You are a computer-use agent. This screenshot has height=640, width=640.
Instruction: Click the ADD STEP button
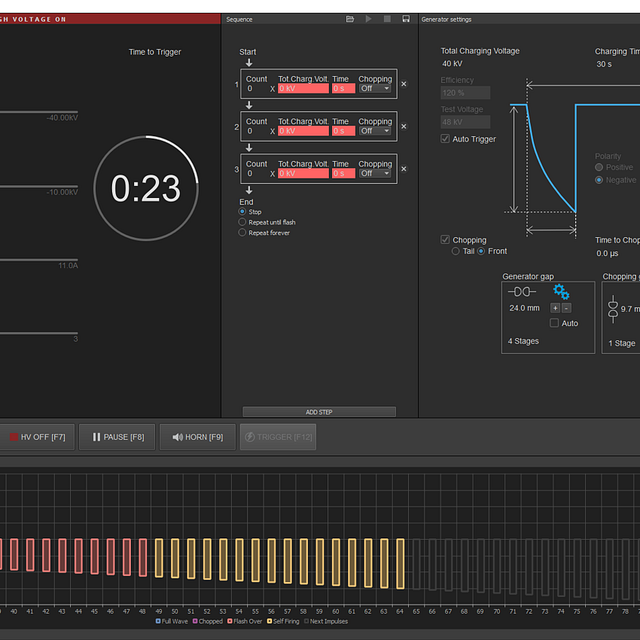(x=319, y=412)
